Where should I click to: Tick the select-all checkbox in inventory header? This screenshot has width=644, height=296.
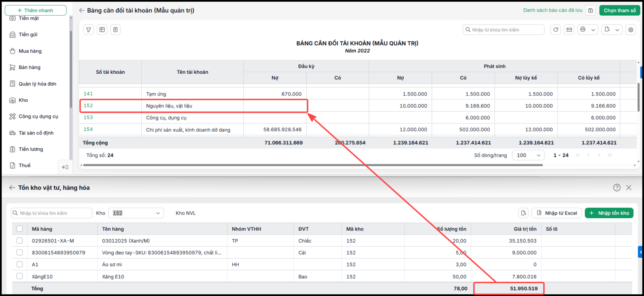point(19,229)
